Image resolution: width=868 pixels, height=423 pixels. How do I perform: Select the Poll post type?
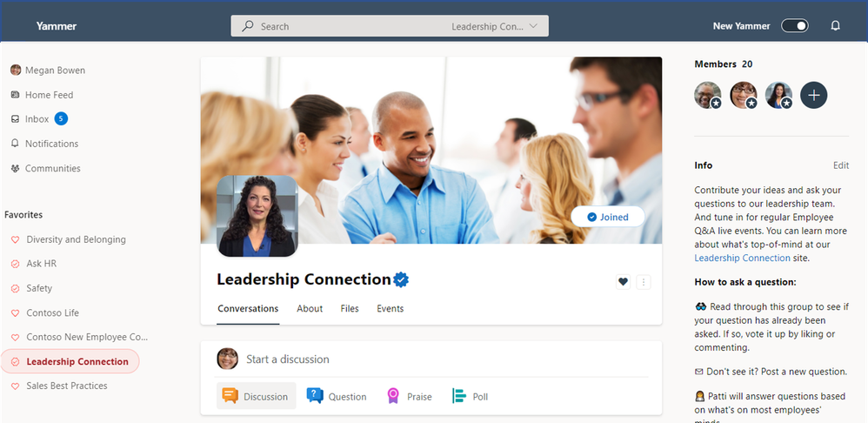[470, 396]
